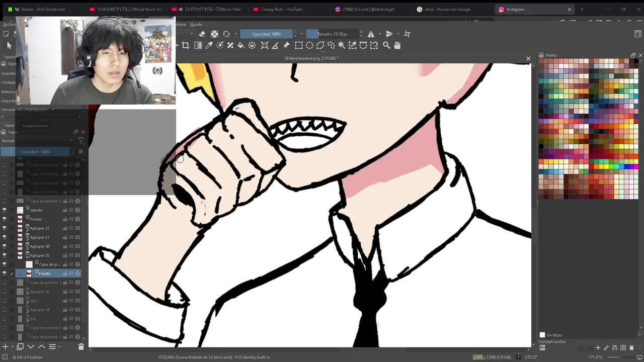Adjust the Tamaño brush size slider

click(333, 34)
